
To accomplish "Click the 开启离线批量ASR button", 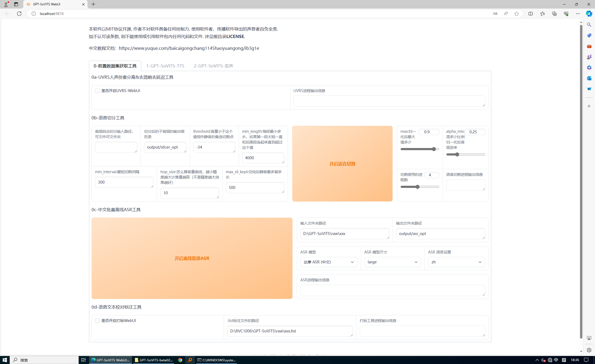I will [x=192, y=258].
